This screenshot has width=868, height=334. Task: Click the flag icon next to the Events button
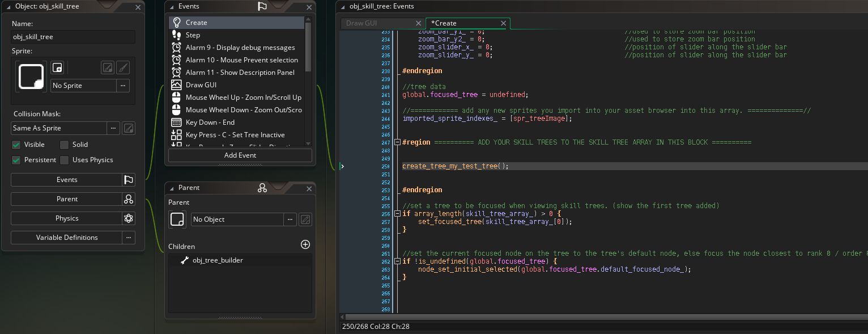pyautogui.click(x=129, y=180)
